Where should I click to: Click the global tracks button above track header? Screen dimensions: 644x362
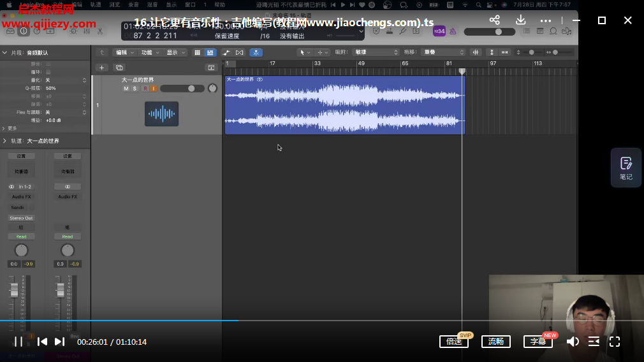click(x=211, y=68)
